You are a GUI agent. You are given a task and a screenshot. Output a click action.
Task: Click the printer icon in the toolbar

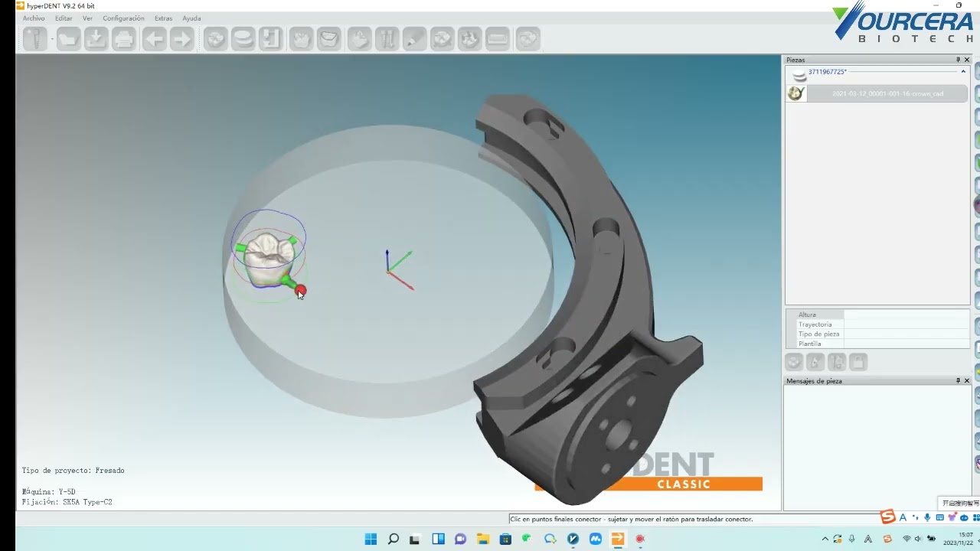tap(124, 38)
